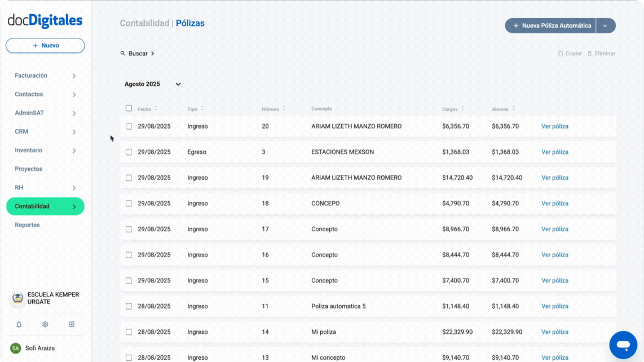This screenshot has width=644, height=362.
Task: Select the checkbox for Egreso ESTACIONES MEXSON row
Action: [129, 152]
